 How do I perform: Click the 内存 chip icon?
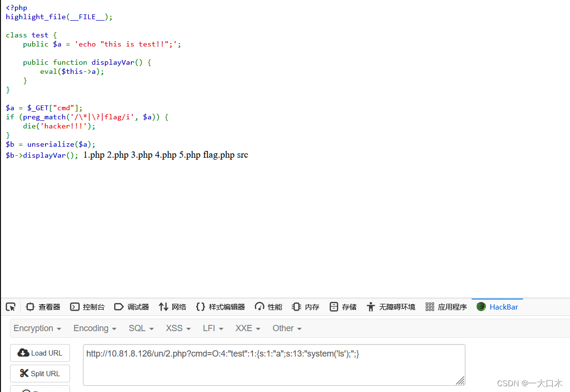click(x=296, y=307)
